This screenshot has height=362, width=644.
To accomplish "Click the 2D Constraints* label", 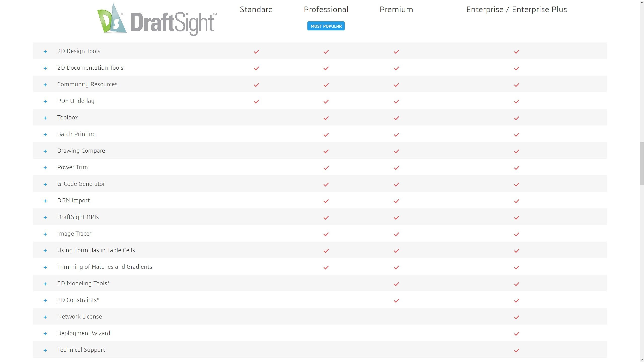I will (x=78, y=300).
